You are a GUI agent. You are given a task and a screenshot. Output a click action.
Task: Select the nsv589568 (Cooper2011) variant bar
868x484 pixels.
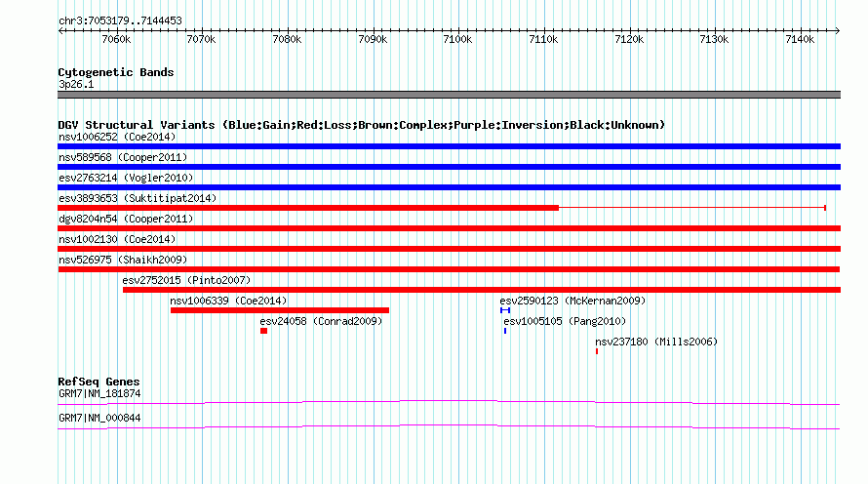(449, 167)
